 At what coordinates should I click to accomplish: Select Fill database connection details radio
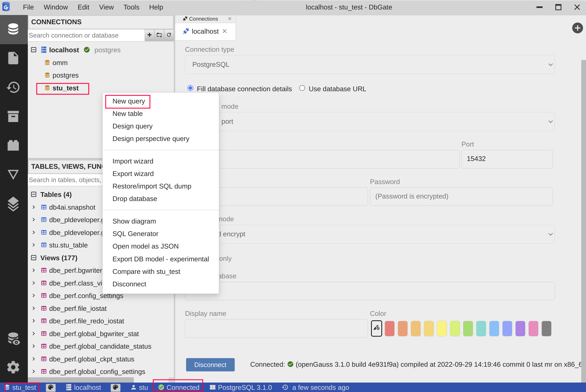click(190, 88)
